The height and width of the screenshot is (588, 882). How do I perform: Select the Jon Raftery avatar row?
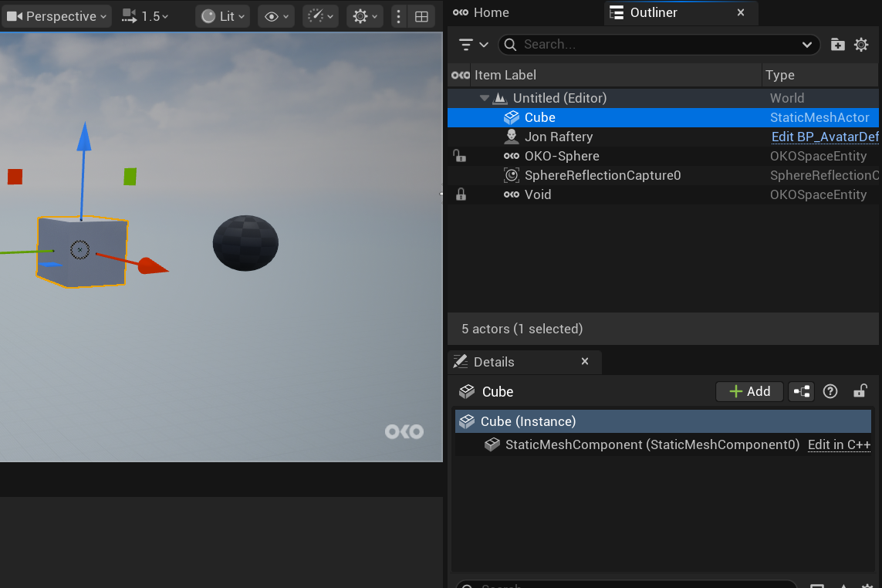click(663, 137)
